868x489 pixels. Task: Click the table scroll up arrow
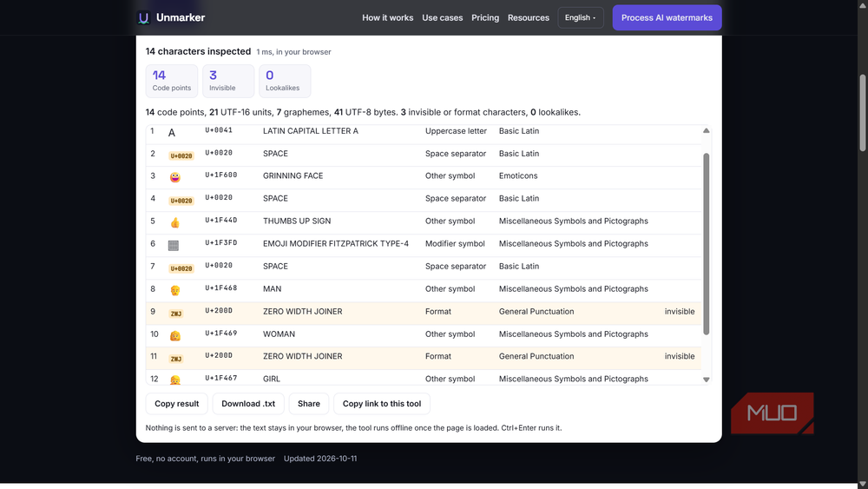(706, 130)
